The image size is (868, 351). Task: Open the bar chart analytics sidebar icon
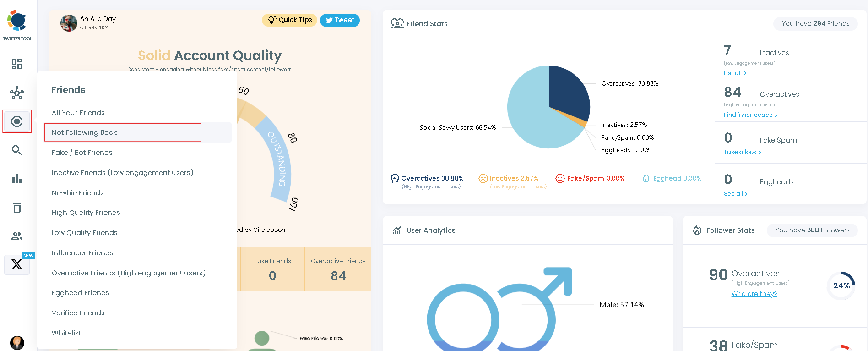coord(17,179)
